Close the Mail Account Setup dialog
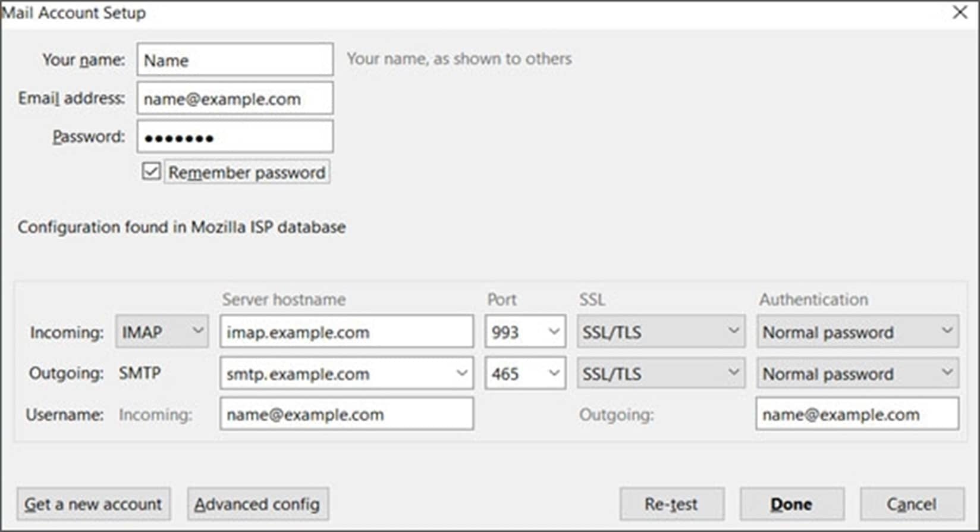Image resolution: width=980 pixels, height=532 pixels. 960,12
